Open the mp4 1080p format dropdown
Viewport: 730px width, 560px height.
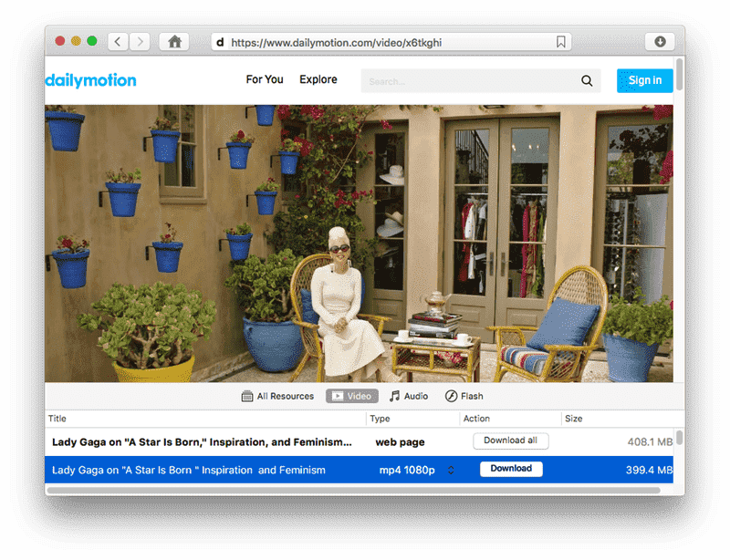[451, 471]
